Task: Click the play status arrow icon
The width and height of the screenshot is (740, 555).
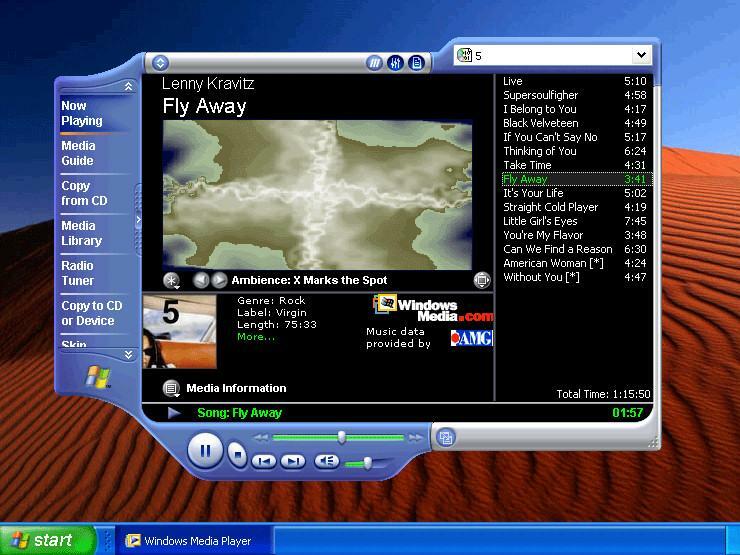Action: tap(174, 413)
